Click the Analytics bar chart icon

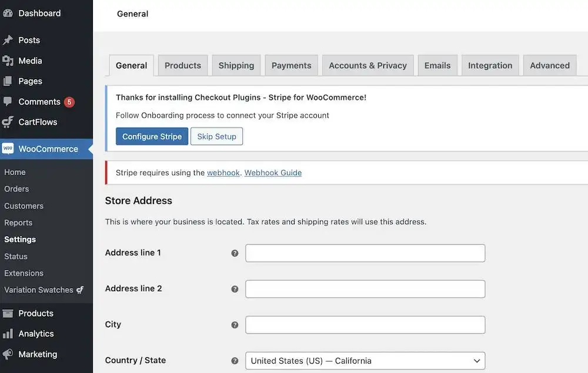[8, 334]
